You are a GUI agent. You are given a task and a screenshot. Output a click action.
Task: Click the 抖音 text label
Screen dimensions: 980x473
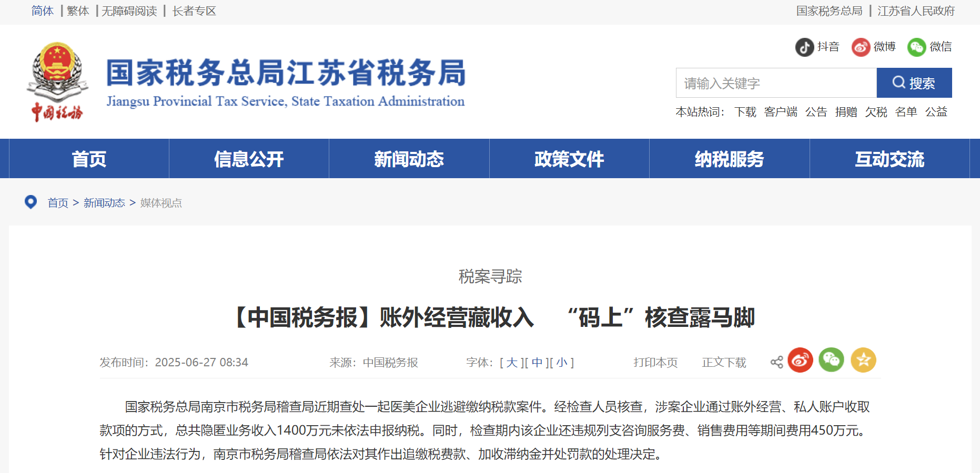tap(829, 47)
